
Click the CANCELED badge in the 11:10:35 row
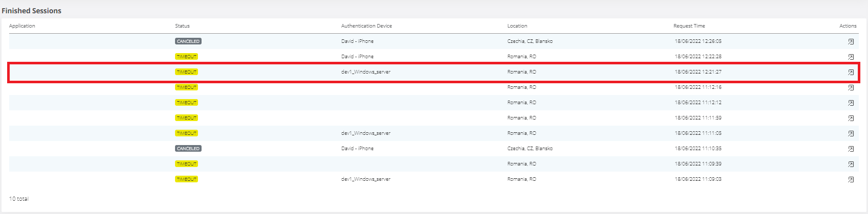tap(188, 149)
